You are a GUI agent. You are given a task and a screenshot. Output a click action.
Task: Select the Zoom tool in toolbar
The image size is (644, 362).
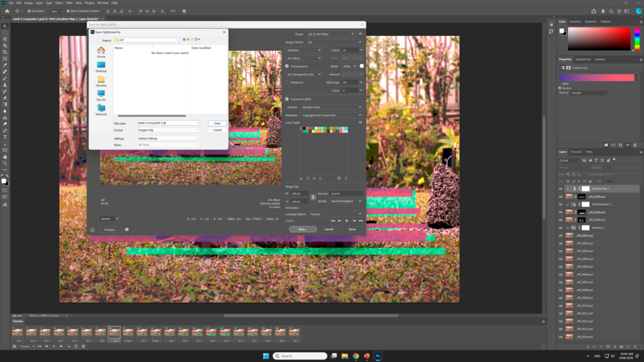5,163
